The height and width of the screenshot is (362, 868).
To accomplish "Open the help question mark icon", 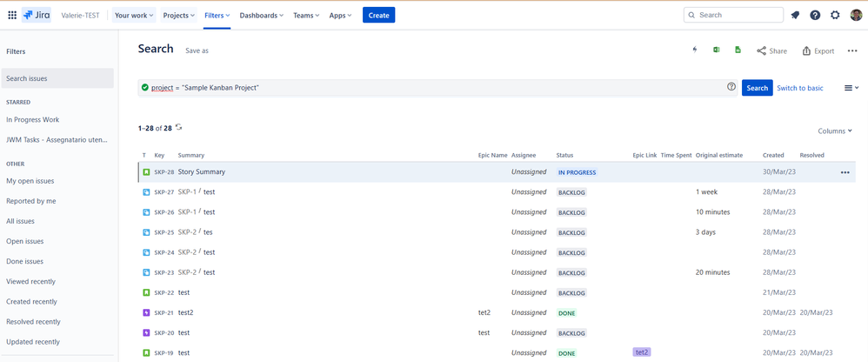I will coord(815,15).
